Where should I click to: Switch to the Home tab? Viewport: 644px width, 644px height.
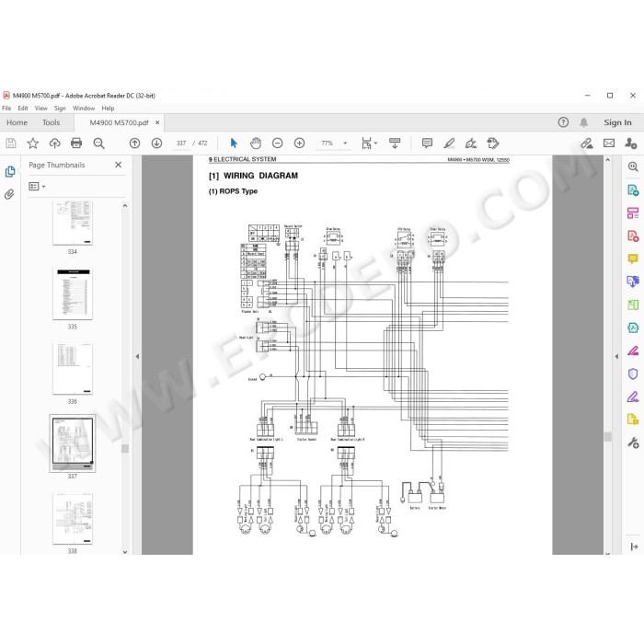click(x=17, y=122)
